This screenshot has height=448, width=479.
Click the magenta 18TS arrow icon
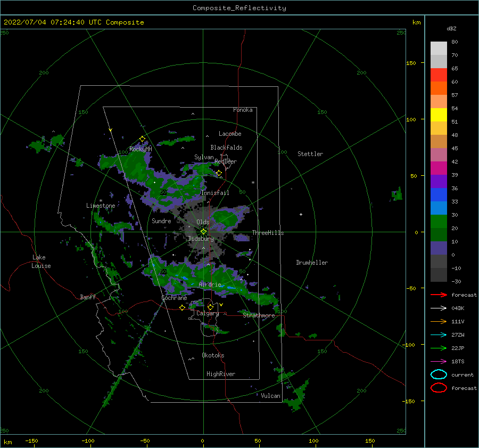click(x=439, y=362)
